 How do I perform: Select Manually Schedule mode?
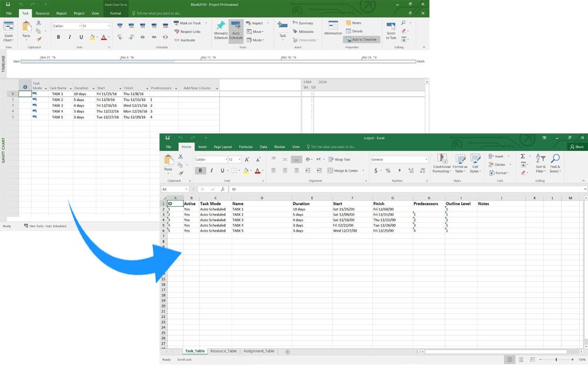point(221,31)
